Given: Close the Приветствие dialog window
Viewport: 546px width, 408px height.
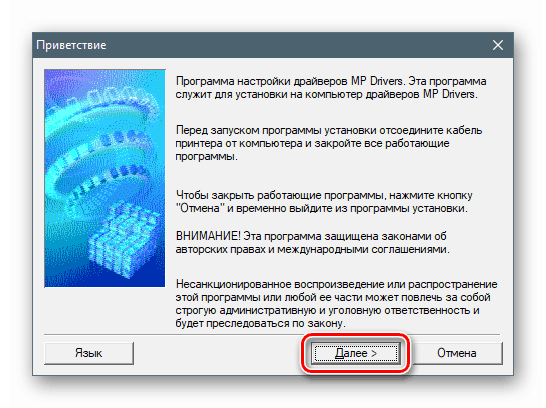Looking at the screenshot, I should pyautogui.click(x=498, y=45).
